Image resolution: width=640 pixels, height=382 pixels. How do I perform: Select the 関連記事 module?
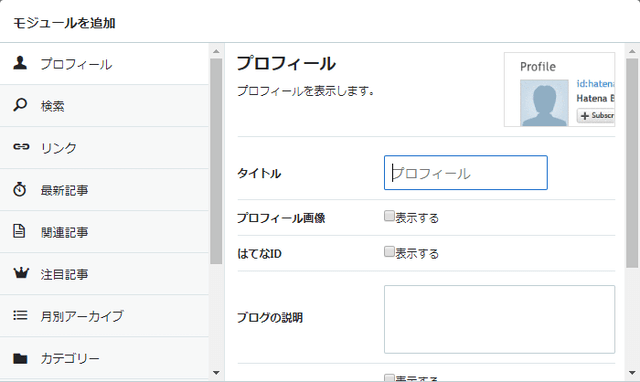pyautogui.click(x=104, y=232)
